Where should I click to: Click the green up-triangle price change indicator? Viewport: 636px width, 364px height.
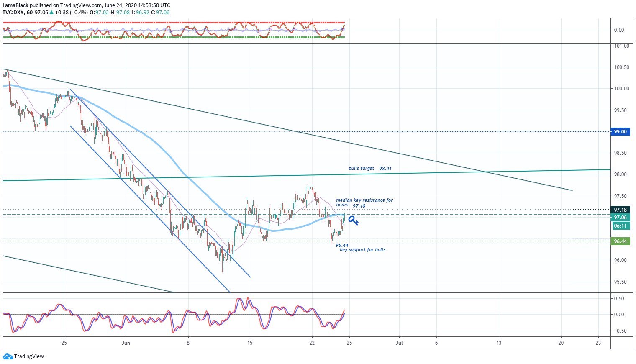pyautogui.click(x=51, y=13)
